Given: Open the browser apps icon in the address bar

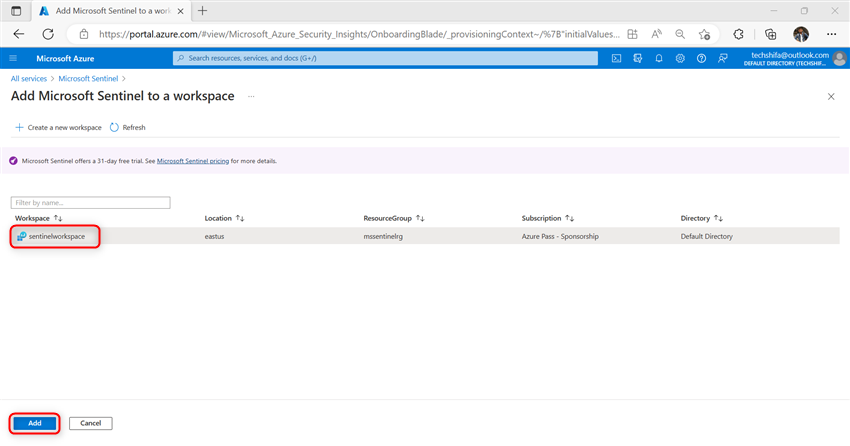Looking at the screenshot, I should [632, 34].
